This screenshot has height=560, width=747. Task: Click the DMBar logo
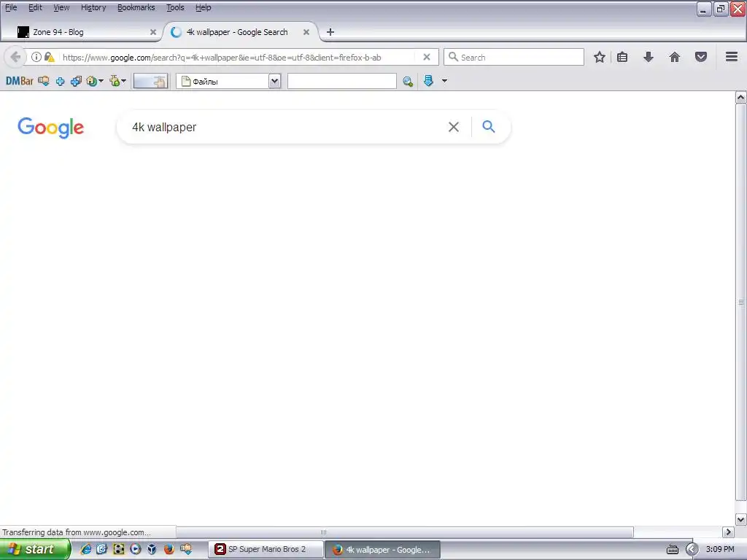click(20, 81)
